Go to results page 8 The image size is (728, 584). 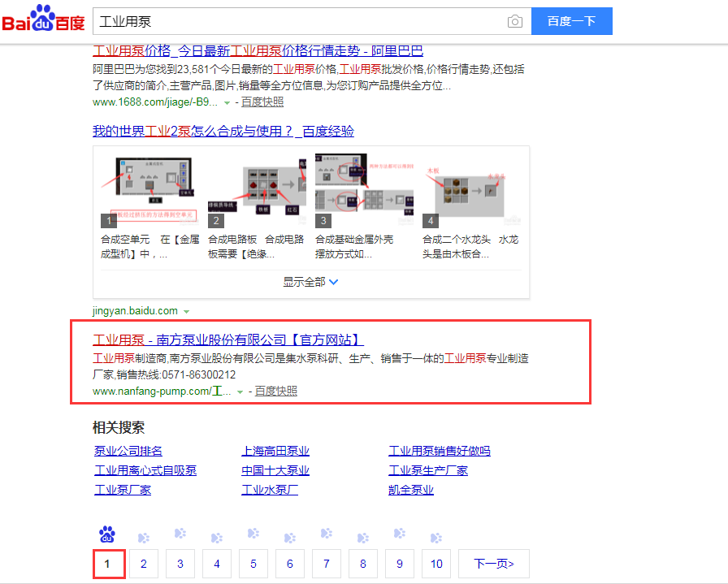click(x=362, y=564)
